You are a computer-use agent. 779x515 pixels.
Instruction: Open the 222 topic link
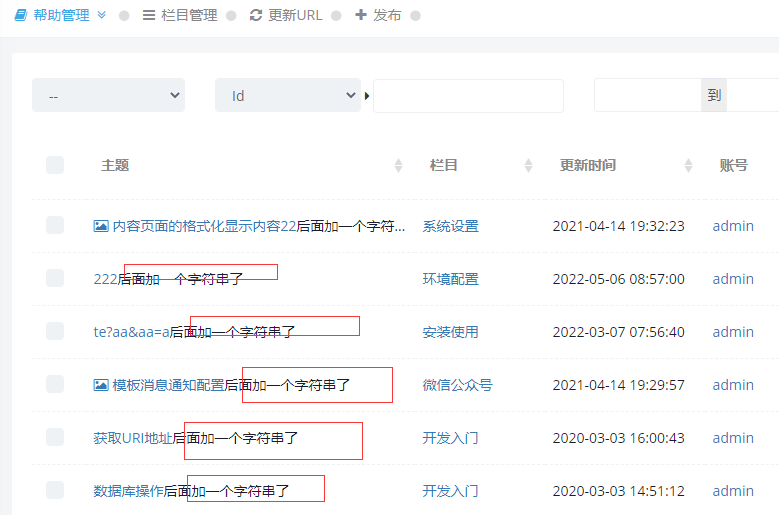pyautogui.click(x=105, y=279)
